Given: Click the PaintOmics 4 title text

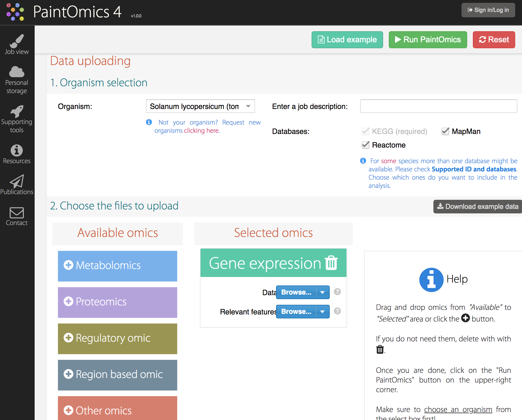Looking at the screenshot, I should click(77, 12).
